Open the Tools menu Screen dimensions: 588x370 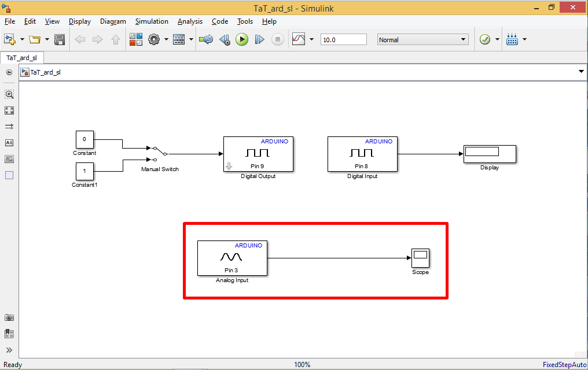(245, 21)
